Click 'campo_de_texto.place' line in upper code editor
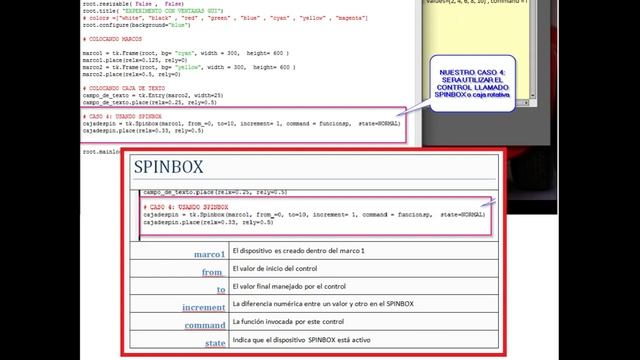Screen dimensions: 640x360 (x=150, y=102)
